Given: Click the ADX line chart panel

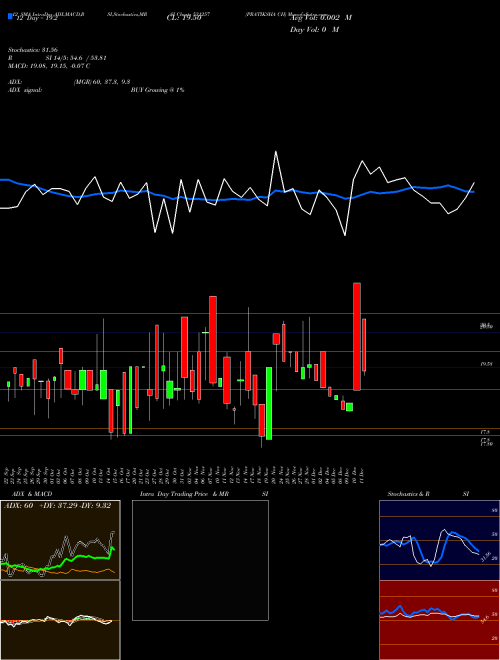Looking at the screenshot, I should point(60,540).
